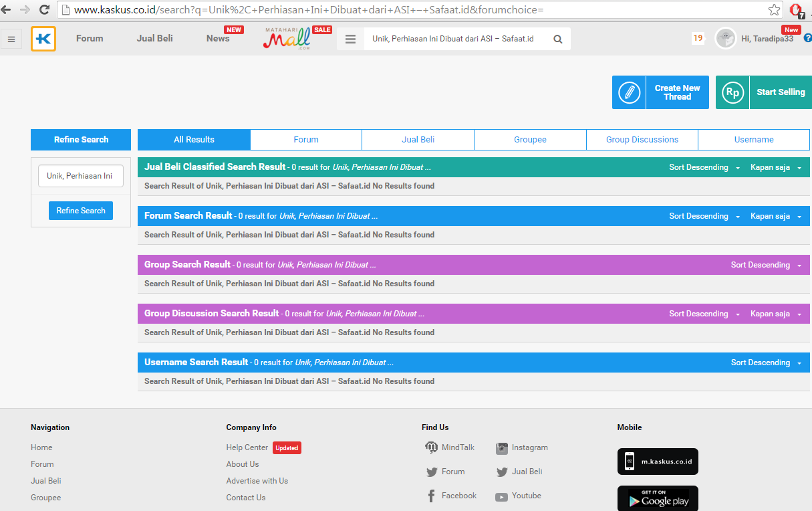Switch to the Forum results tab

pyautogui.click(x=306, y=140)
